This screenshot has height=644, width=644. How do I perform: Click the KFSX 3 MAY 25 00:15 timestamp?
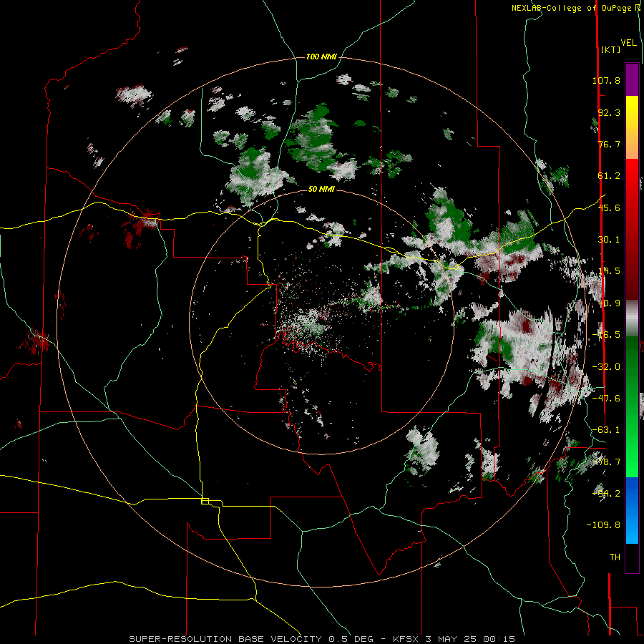pos(454,639)
